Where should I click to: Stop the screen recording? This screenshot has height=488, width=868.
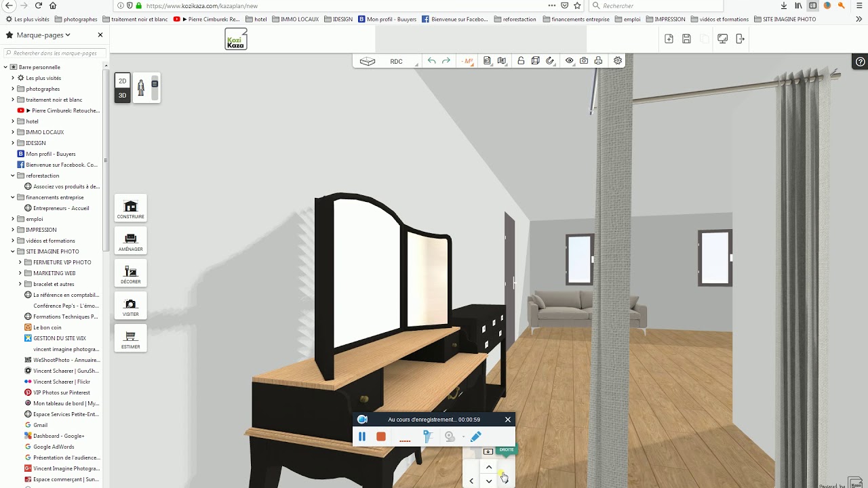(381, 437)
